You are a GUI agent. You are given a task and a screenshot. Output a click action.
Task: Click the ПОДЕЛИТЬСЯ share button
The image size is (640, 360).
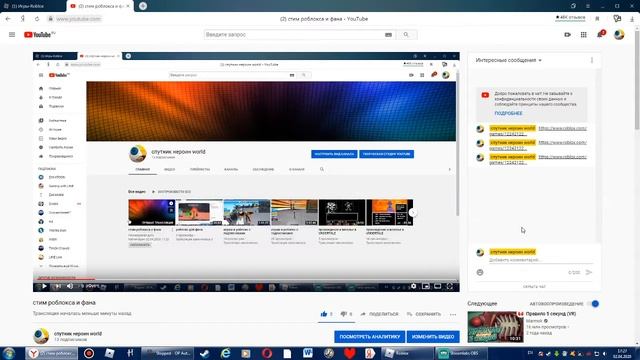tap(379, 314)
